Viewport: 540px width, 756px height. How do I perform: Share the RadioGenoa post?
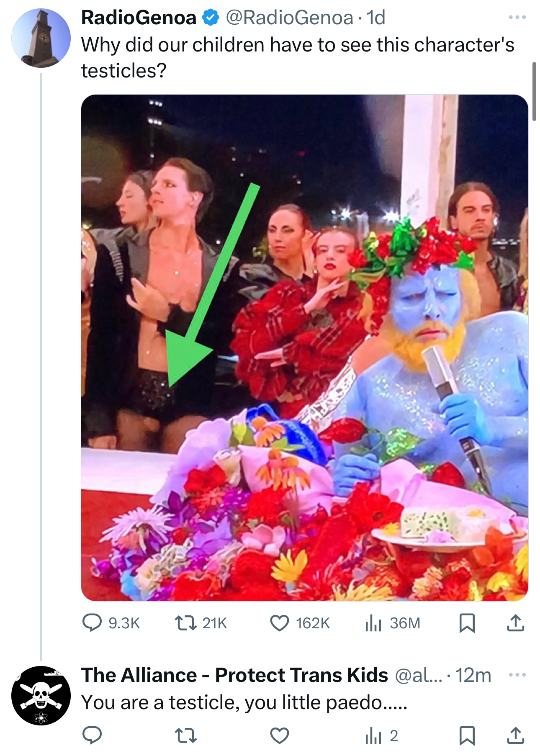515,622
